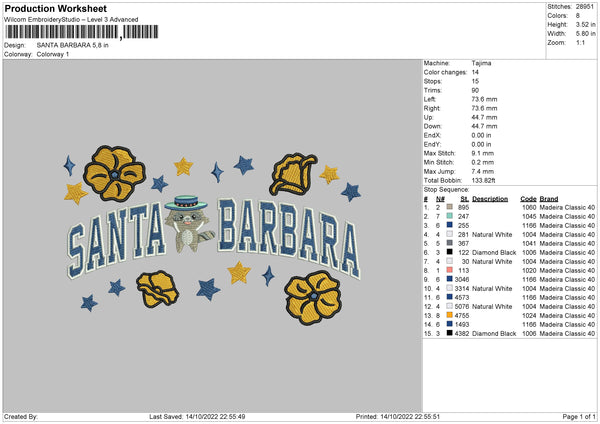600x424 pixels.
Task: Click the 'St.' column header
Action: [465, 199]
